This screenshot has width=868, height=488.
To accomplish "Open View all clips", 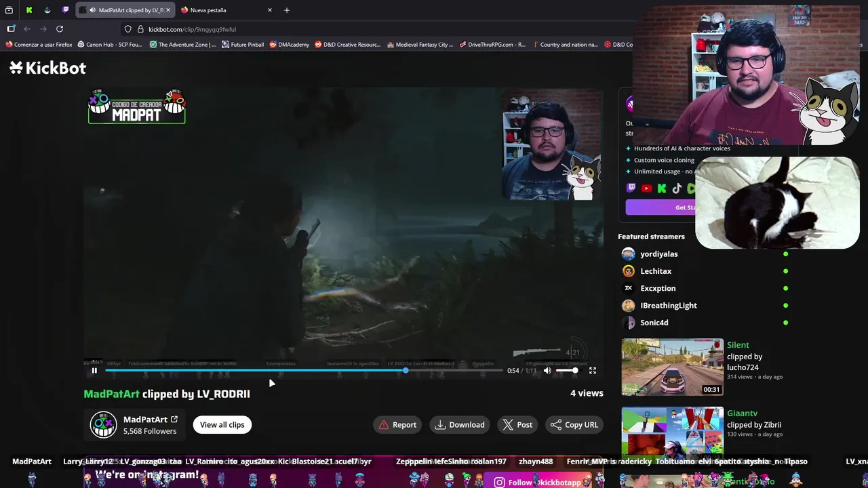I will (222, 425).
